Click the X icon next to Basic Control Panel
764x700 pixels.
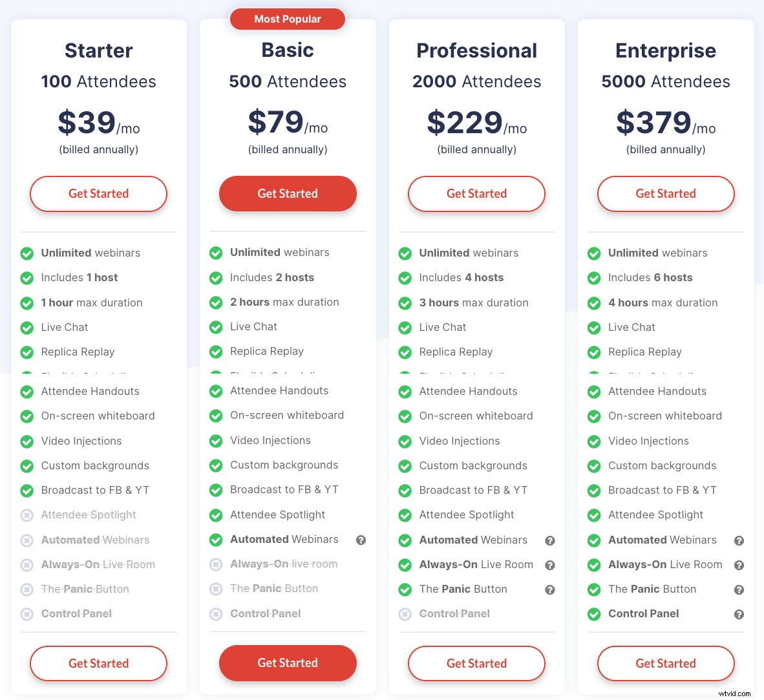pos(216,613)
